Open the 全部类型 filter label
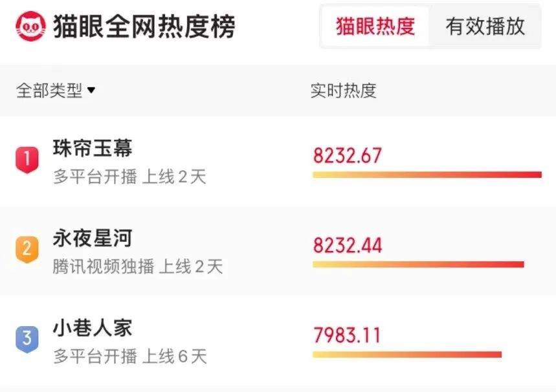This screenshot has height=392, width=556. point(49,91)
